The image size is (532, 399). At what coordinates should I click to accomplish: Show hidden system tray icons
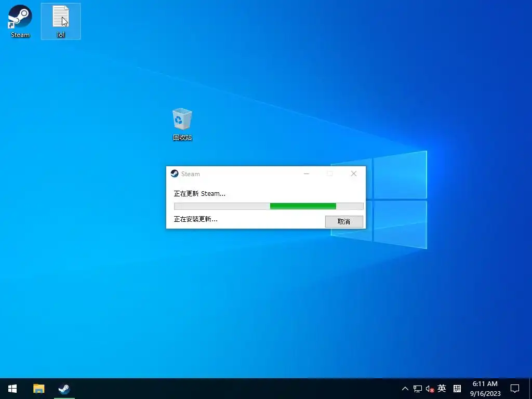click(405, 389)
